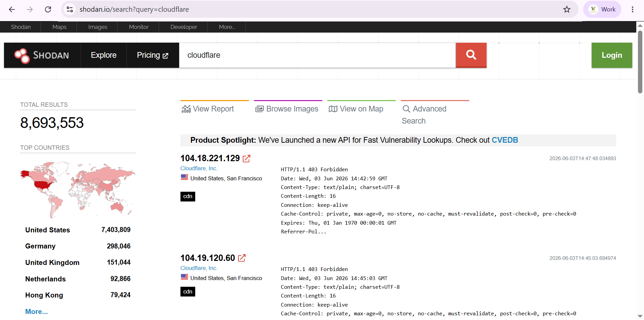Follow the CVEDB link
644x320 pixels.
click(505, 140)
